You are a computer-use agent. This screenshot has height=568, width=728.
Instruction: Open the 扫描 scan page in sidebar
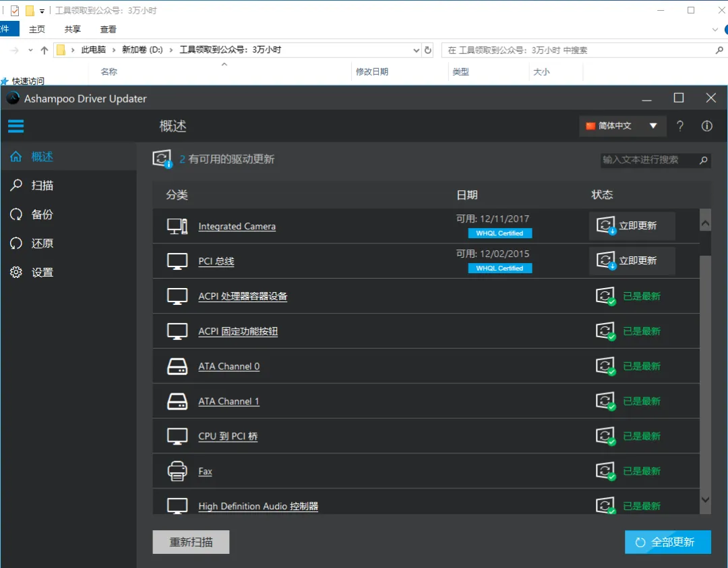(68, 186)
